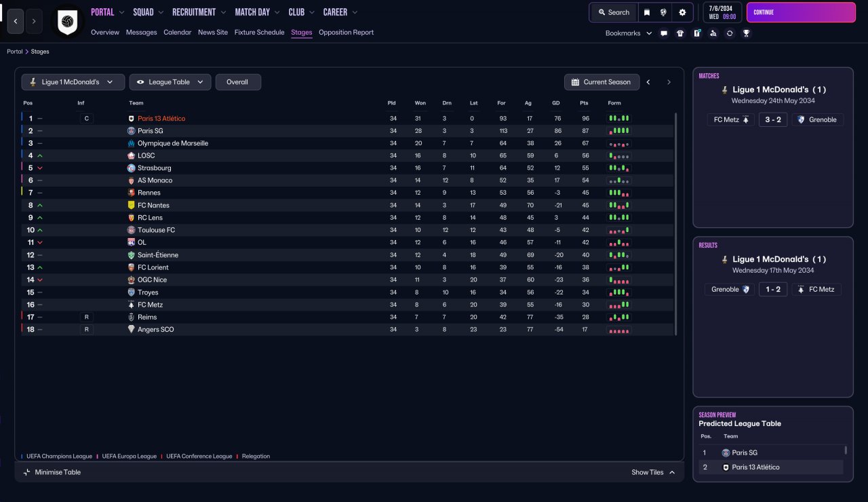
Task: Click the trophy shortcut icon
Action: 746,33
